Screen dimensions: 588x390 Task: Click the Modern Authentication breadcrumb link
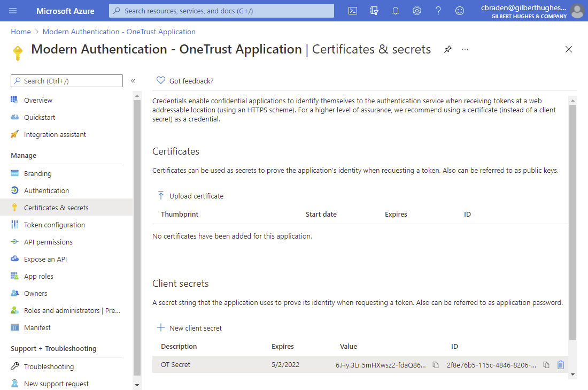point(119,32)
